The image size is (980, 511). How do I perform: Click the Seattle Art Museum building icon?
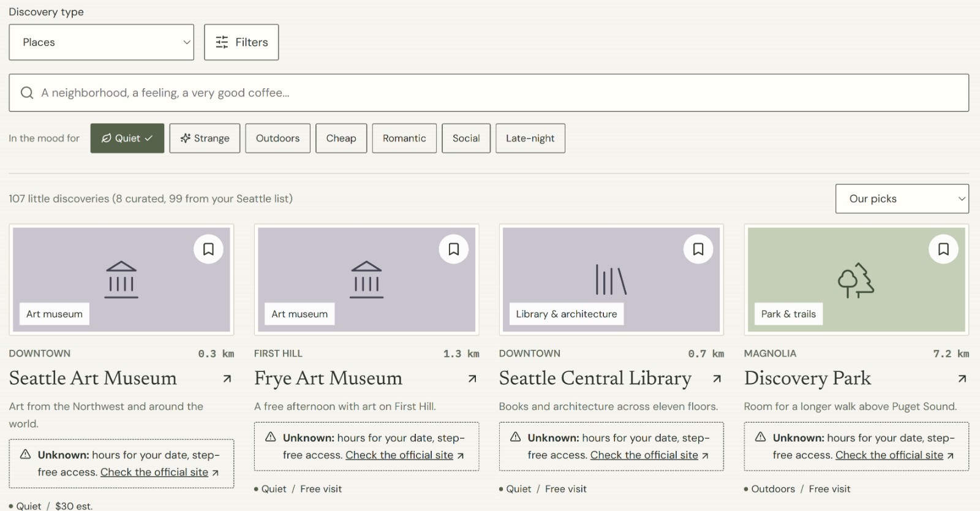pyautogui.click(x=121, y=280)
